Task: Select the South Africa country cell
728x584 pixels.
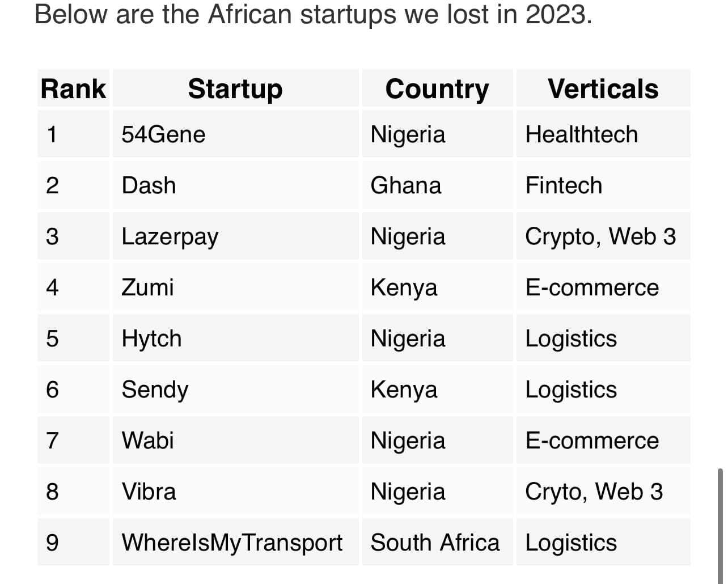Action: [437, 543]
